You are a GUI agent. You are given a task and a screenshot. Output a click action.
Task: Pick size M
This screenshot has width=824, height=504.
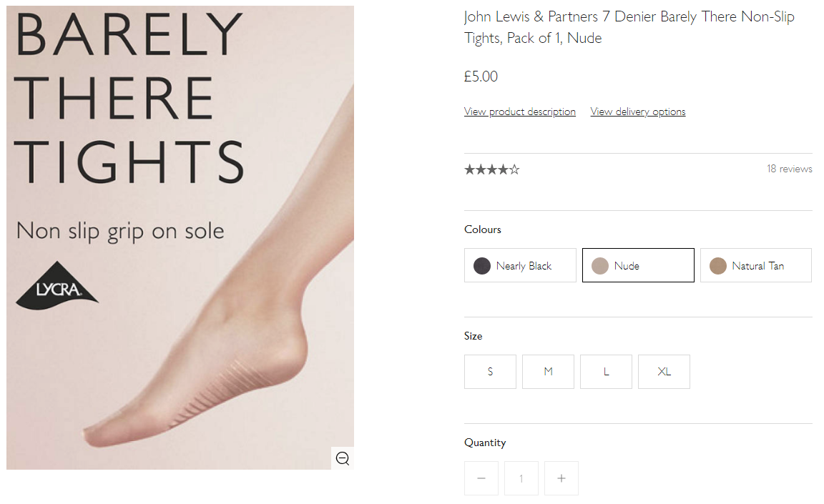548,372
